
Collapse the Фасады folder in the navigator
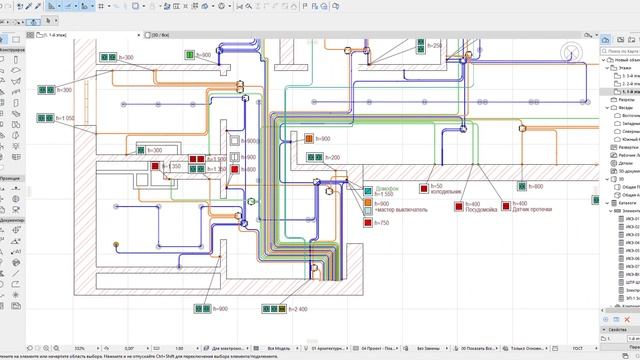coord(607,108)
